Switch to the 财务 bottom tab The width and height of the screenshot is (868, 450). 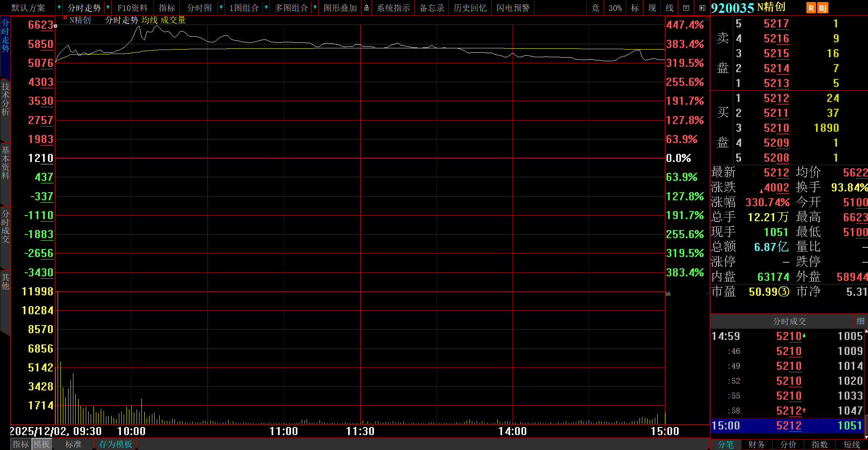756,444
